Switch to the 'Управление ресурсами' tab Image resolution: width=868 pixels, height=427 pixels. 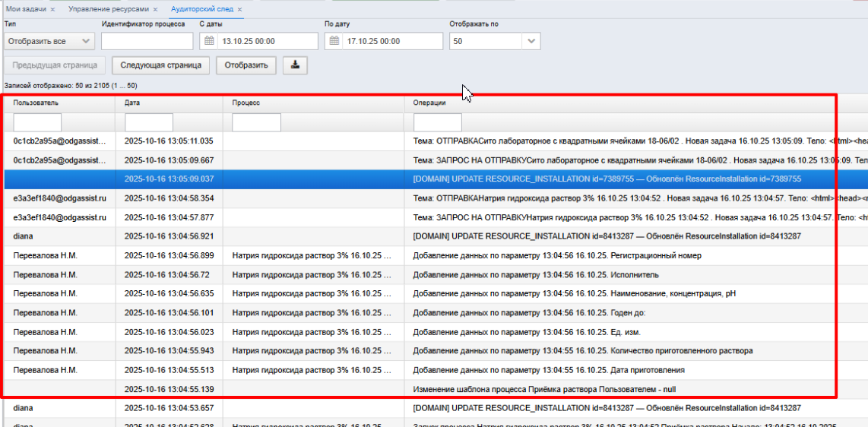coord(109,9)
